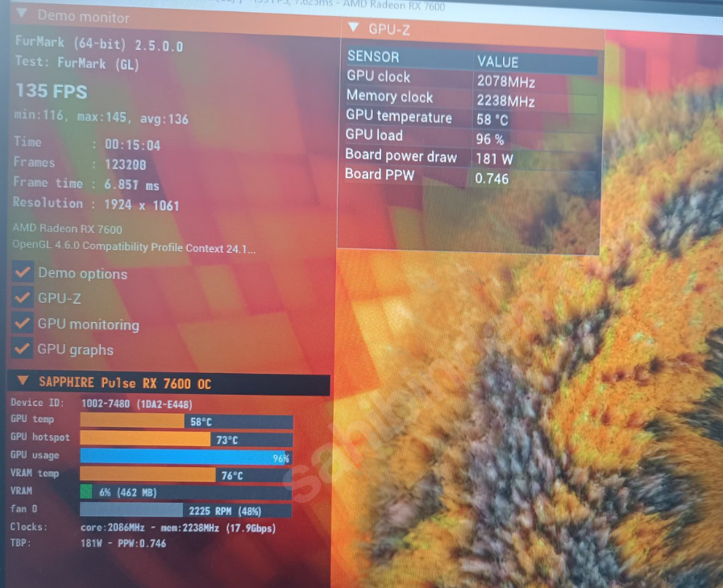Uncheck the GPU-Z checkbox
The width and height of the screenshot is (723, 588).
click(x=22, y=297)
